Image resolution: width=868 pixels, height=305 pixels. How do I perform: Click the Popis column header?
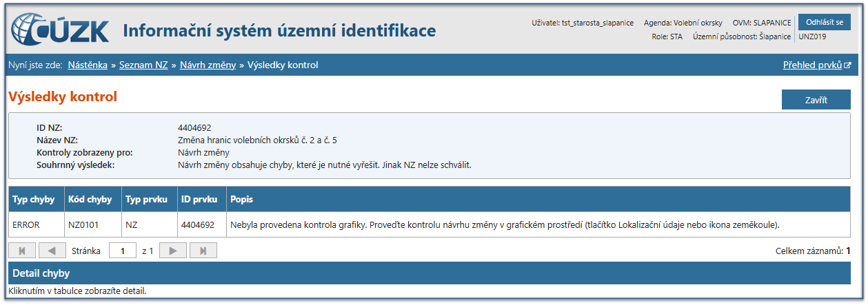(x=241, y=200)
